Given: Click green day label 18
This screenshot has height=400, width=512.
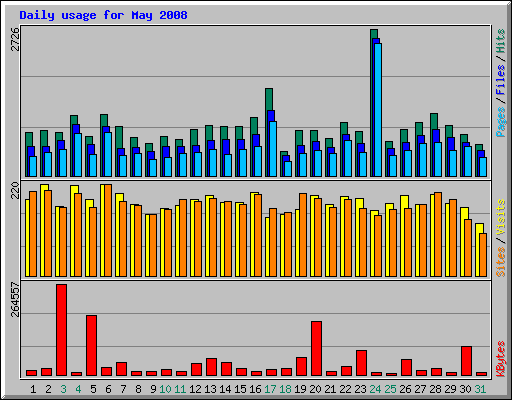Looking at the screenshot, I should (x=285, y=389).
